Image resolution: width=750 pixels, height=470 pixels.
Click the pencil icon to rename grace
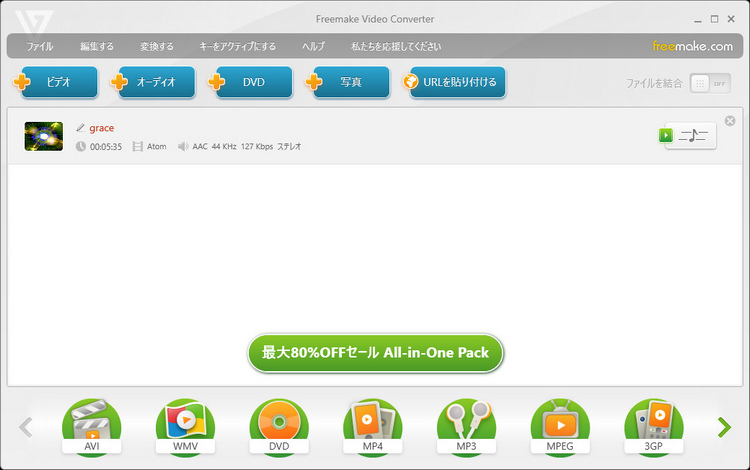80,128
